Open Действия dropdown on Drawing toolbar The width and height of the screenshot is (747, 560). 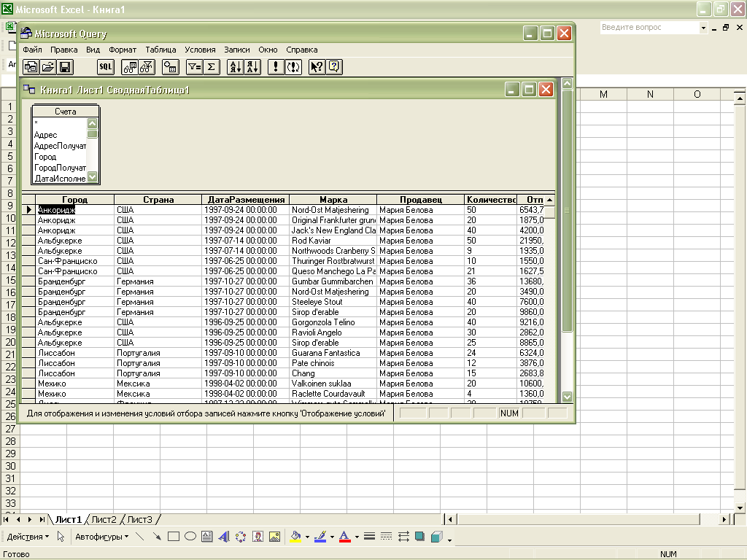tap(28, 537)
